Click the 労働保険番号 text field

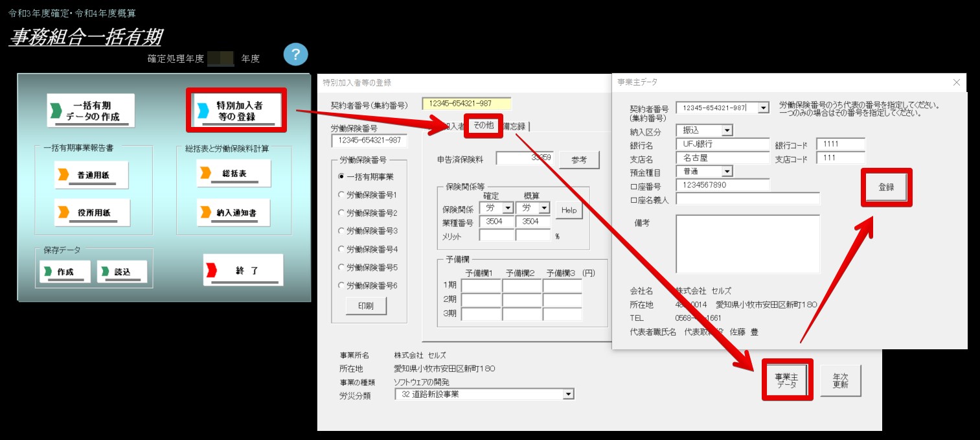pyautogui.click(x=369, y=141)
